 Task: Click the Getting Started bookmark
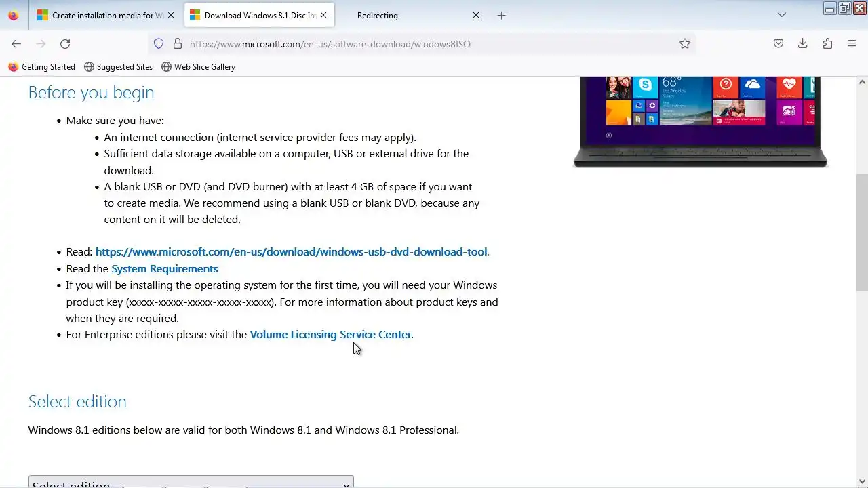coord(41,67)
